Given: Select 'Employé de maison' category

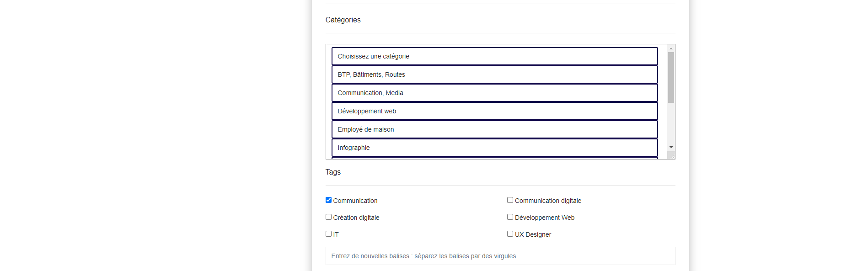Looking at the screenshot, I should pos(494,129).
